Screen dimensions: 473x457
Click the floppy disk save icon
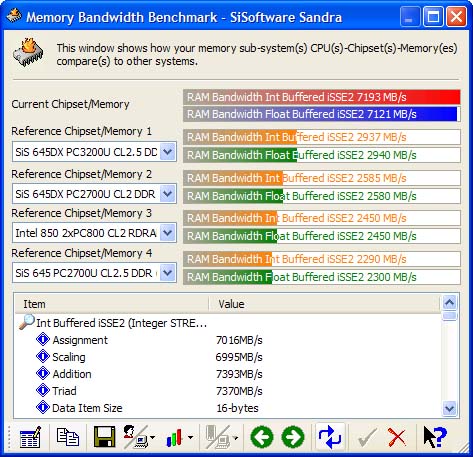(104, 437)
